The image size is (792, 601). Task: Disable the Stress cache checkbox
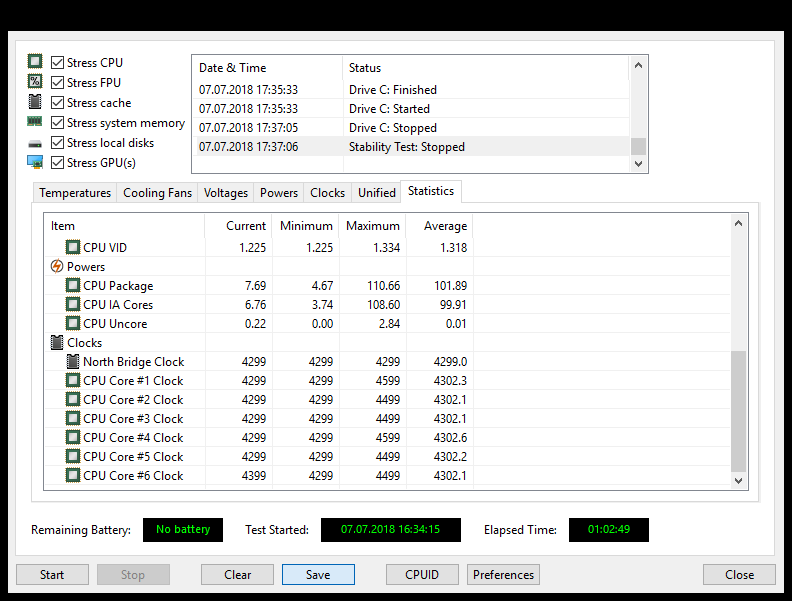point(58,103)
